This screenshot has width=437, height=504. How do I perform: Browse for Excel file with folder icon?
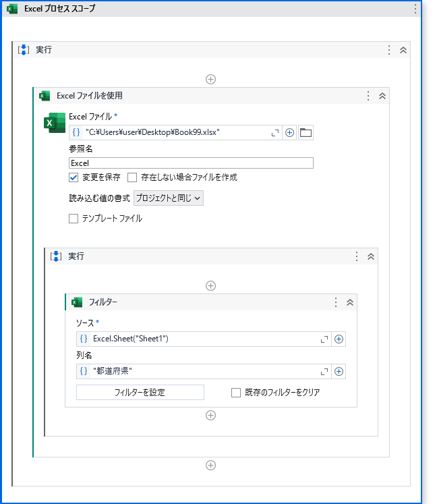pyautogui.click(x=305, y=132)
